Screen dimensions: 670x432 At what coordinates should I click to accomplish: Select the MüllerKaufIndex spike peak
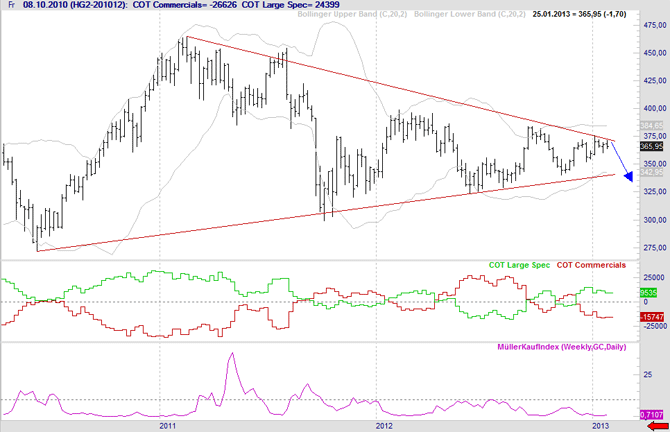[232, 354]
